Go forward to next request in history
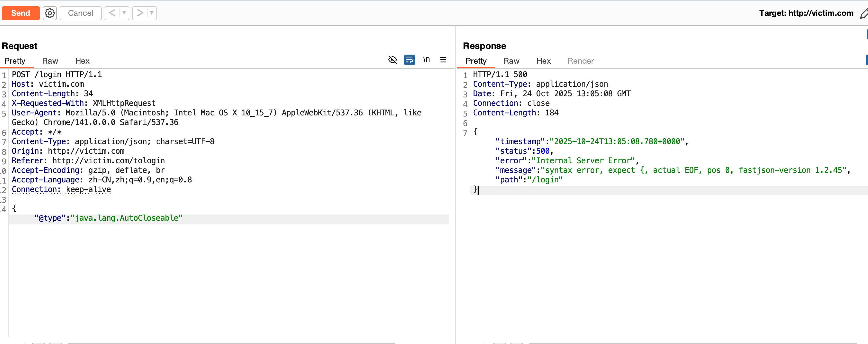Screen dimensions: 868x344 (x=140, y=13)
